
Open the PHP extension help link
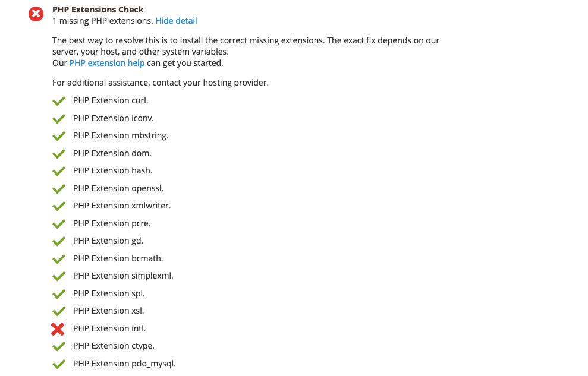click(x=107, y=63)
